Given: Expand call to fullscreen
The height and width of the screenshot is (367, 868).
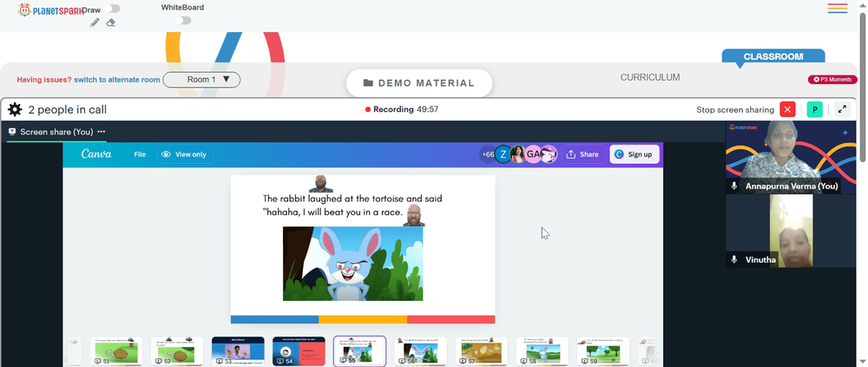Looking at the screenshot, I should point(842,109).
